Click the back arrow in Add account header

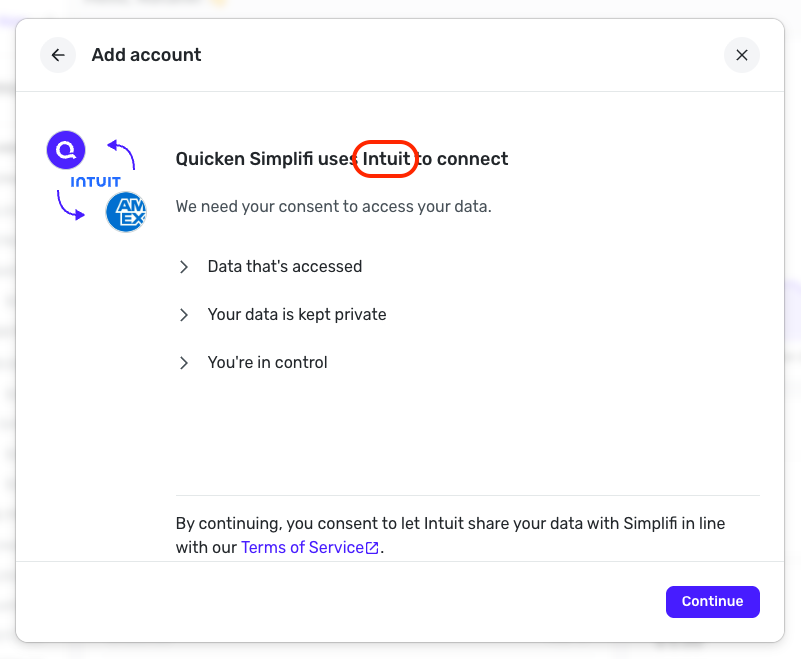click(x=58, y=55)
